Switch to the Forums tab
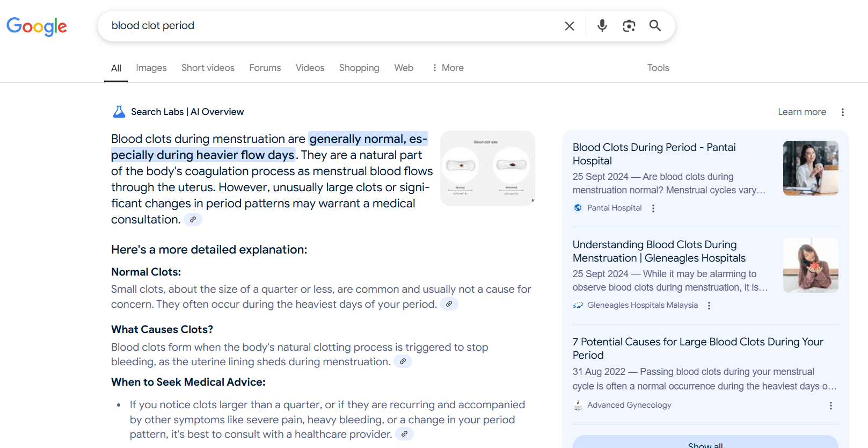This screenshot has width=868, height=448. click(x=265, y=68)
